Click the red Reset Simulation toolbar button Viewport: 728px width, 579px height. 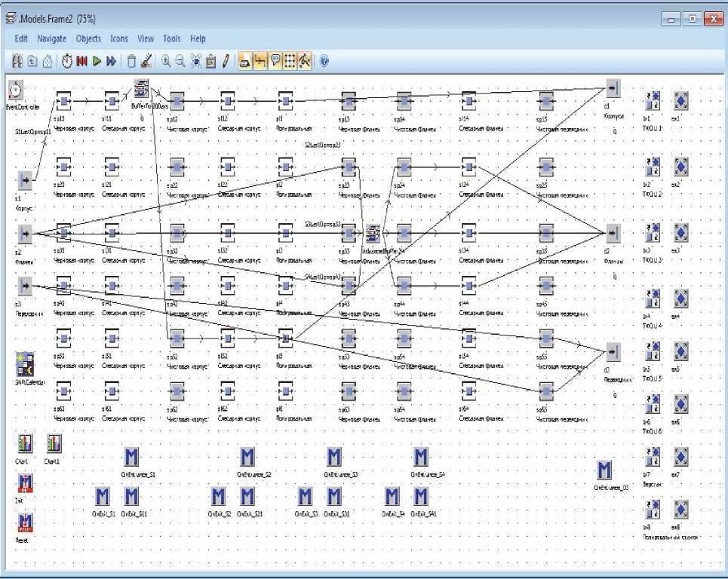coord(81,61)
